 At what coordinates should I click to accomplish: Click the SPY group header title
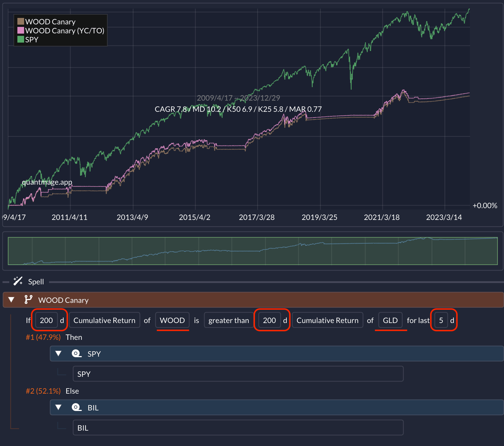94,354
